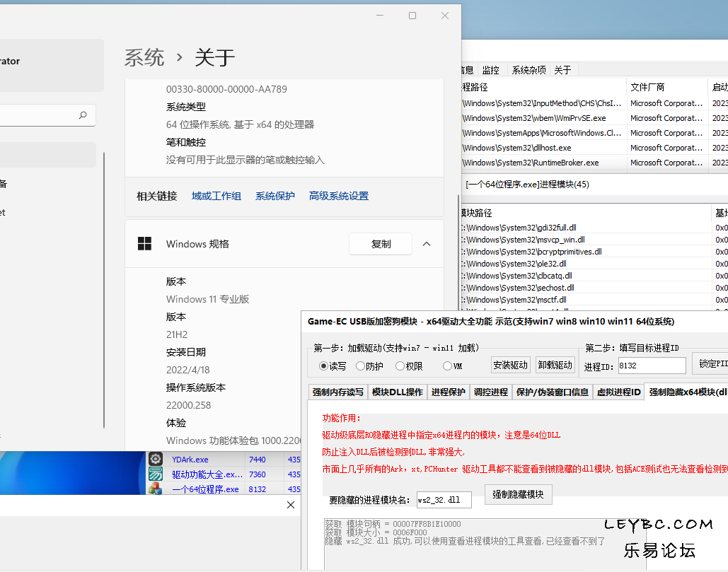Open the 高级系统设置 link

click(x=339, y=197)
